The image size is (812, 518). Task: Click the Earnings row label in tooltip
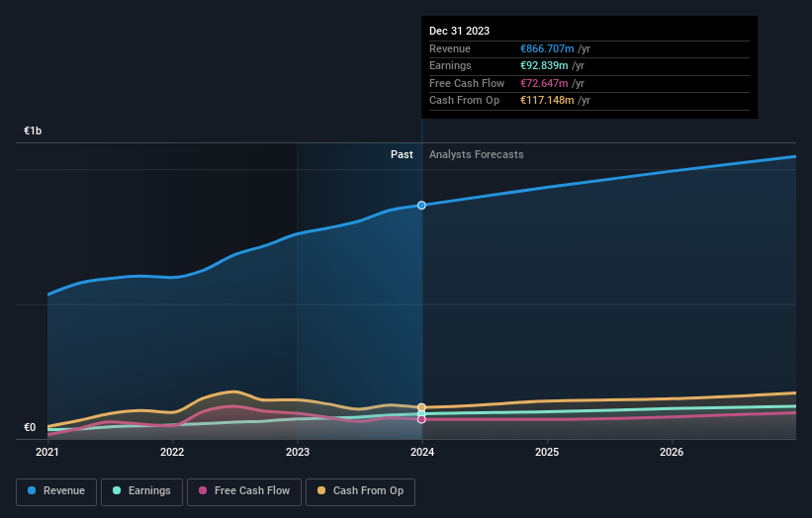[451, 65]
